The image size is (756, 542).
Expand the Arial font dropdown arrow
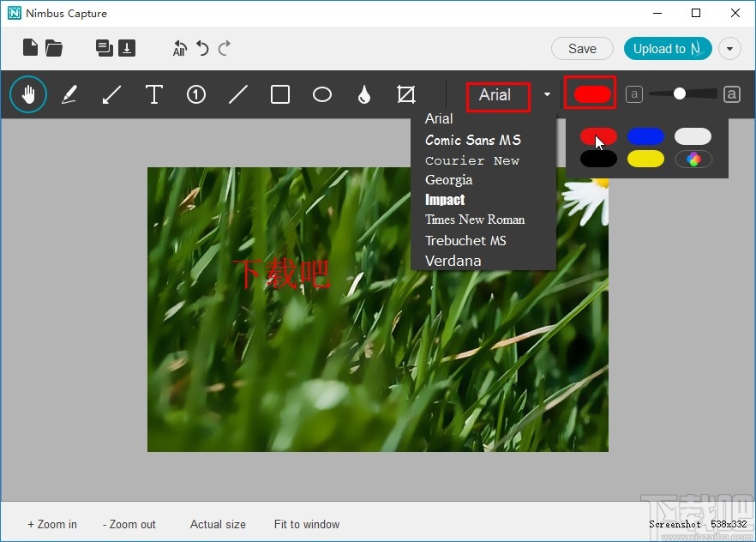pos(547,95)
